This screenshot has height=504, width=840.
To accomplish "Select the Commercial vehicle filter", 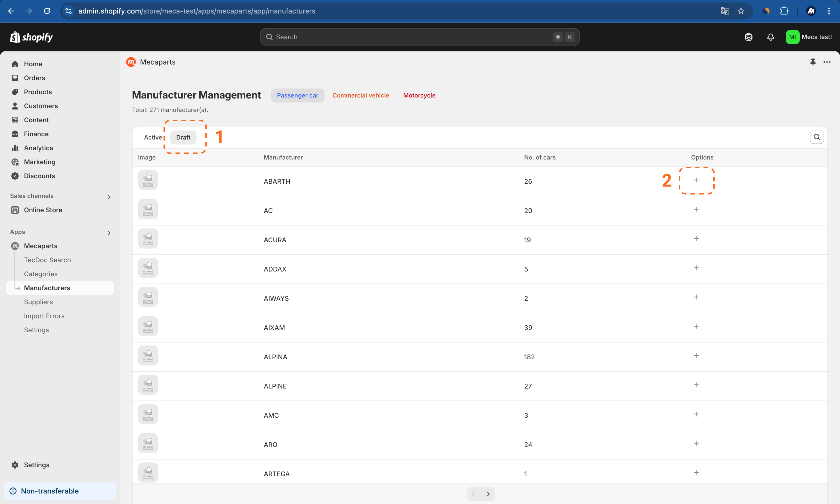I will pyautogui.click(x=360, y=95).
